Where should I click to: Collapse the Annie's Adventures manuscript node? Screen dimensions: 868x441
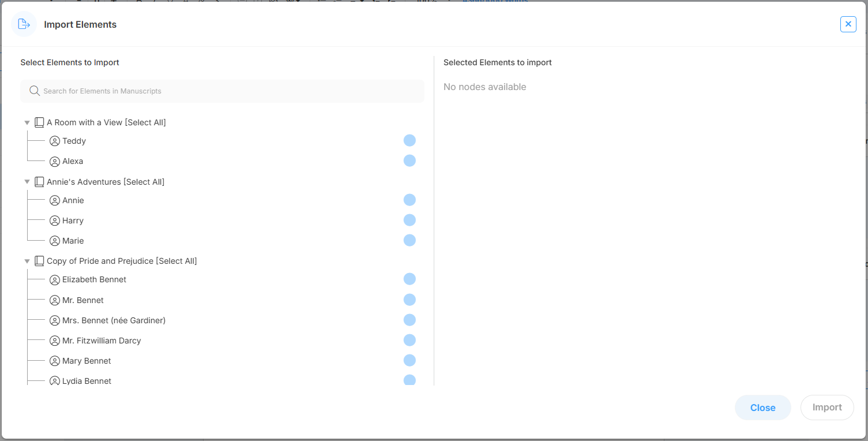[x=27, y=182]
